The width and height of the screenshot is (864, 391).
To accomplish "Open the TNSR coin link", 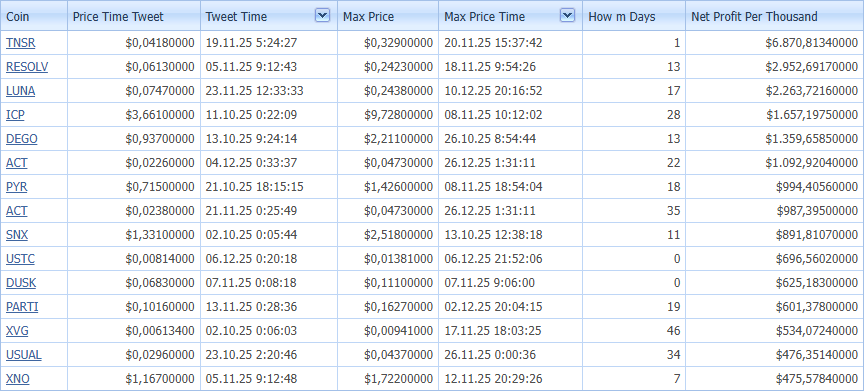I will [21, 42].
